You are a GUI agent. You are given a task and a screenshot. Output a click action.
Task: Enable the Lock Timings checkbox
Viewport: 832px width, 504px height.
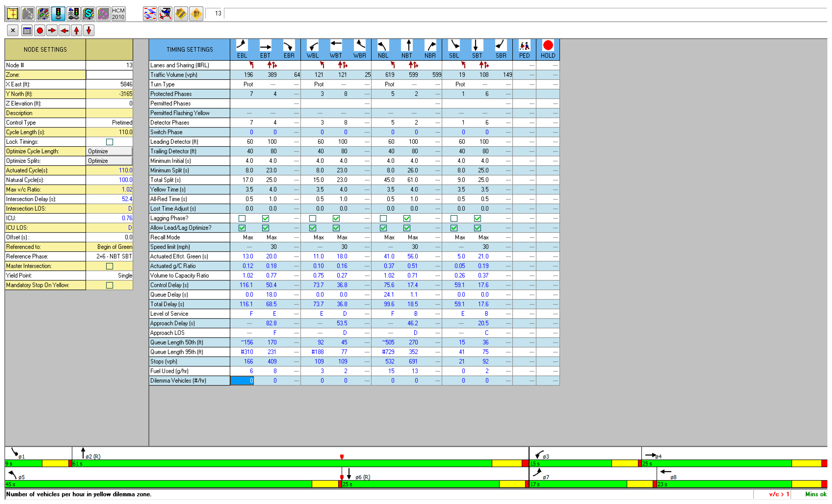tap(109, 142)
